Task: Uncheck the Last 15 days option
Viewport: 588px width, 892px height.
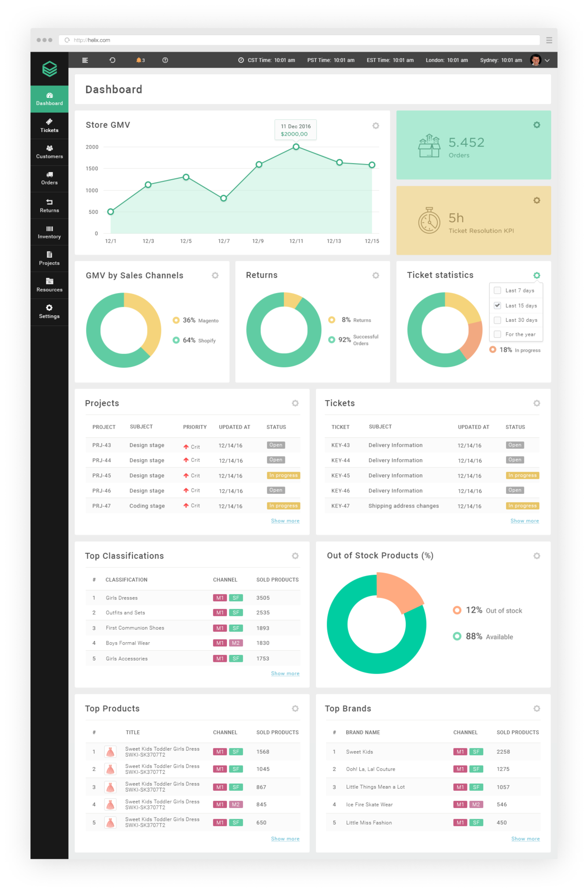Action: (498, 305)
